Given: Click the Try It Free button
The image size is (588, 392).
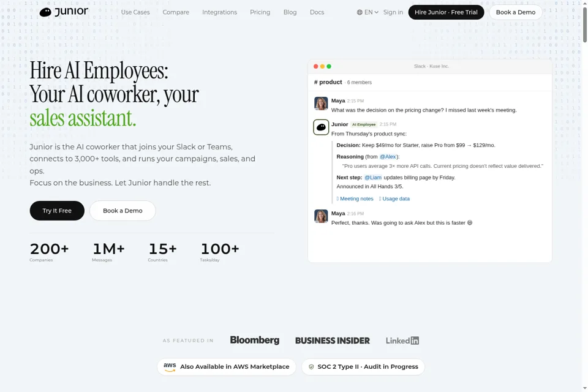Looking at the screenshot, I should pos(57,211).
